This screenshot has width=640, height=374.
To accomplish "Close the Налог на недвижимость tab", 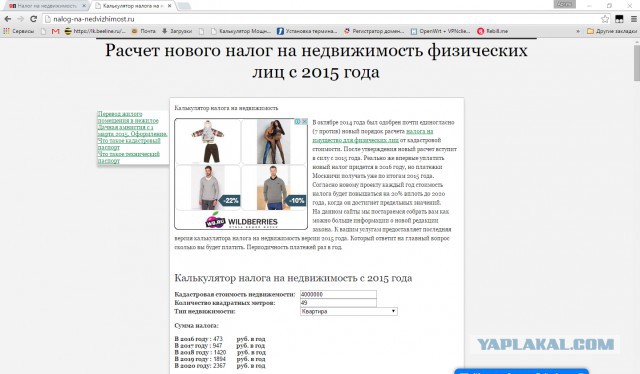I will 84,6.
